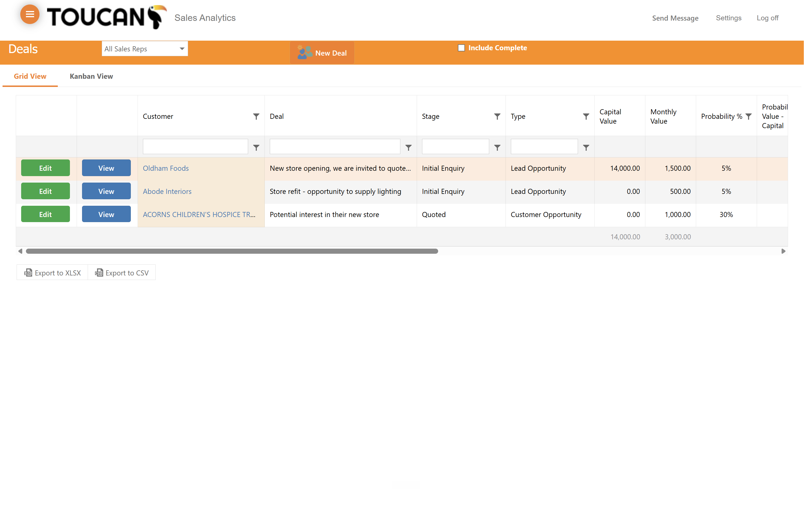Open Customer column header filter icon

click(x=256, y=116)
